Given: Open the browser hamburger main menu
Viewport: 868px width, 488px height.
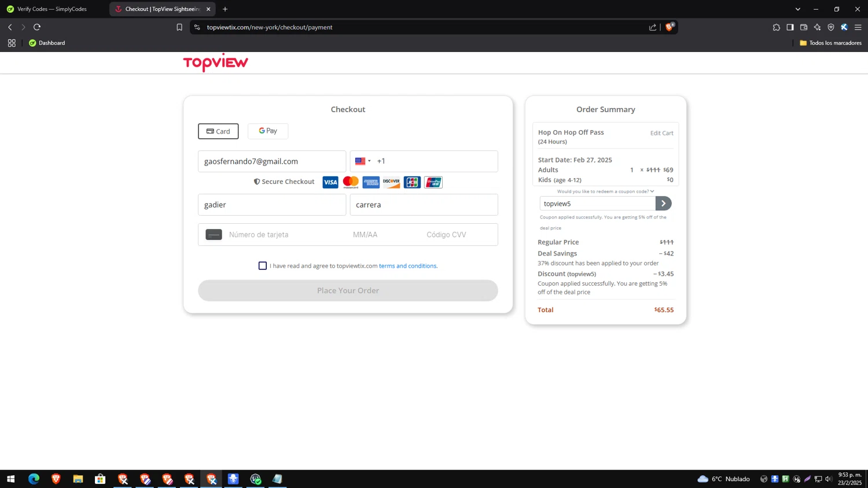Looking at the screenshot, I should point(858,27).
